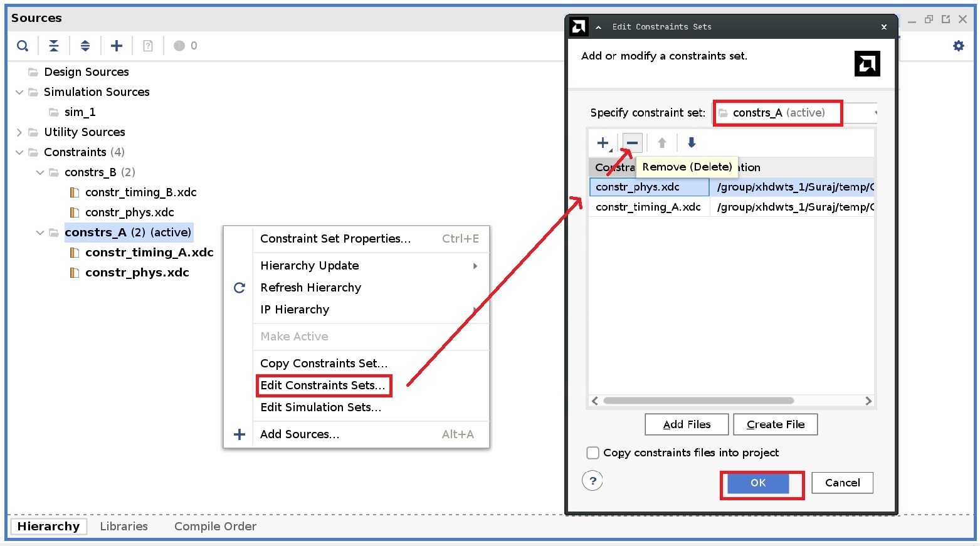Click the dialog help question mark circle
The height and width of the screenshot is (546, 980).
click(593, 481)
